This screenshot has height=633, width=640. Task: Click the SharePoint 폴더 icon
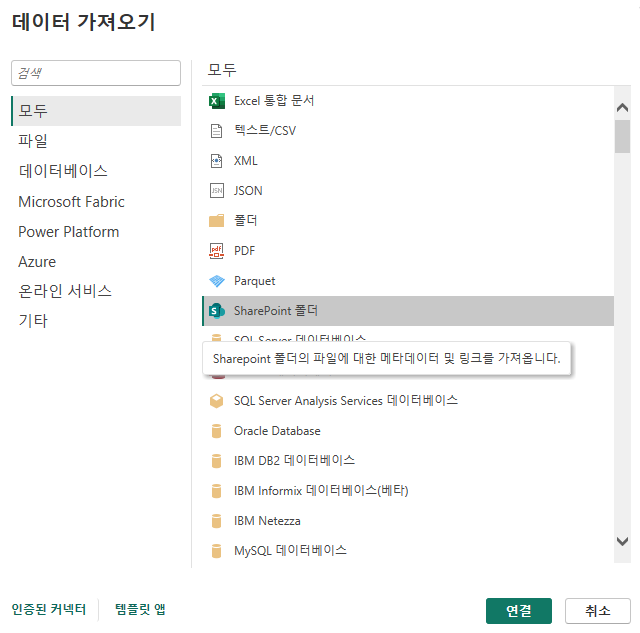pos(217,311)
